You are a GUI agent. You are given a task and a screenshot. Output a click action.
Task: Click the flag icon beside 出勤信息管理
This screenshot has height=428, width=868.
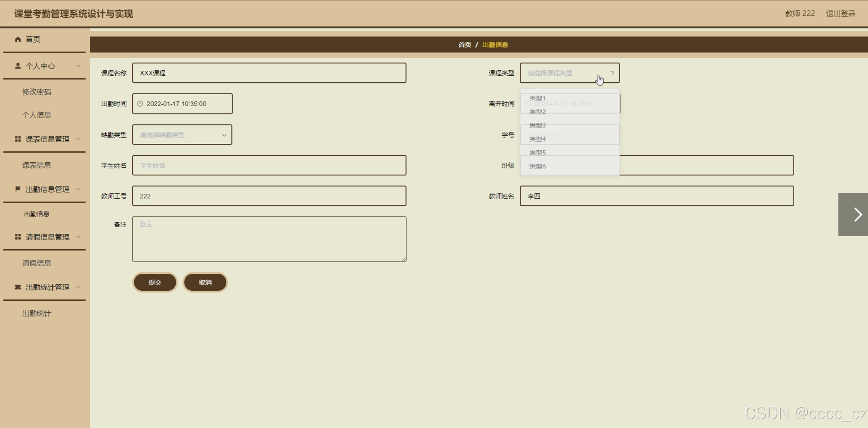tap(18, 189)
